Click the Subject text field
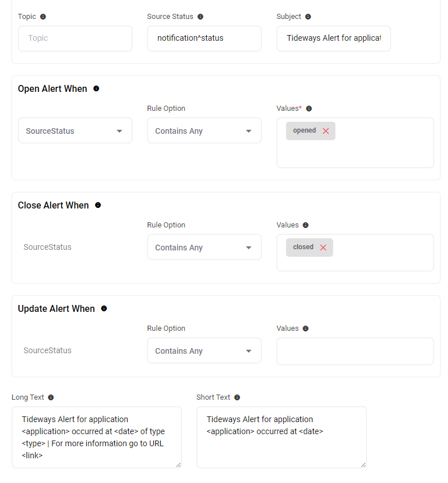 (x=333, y=38)
